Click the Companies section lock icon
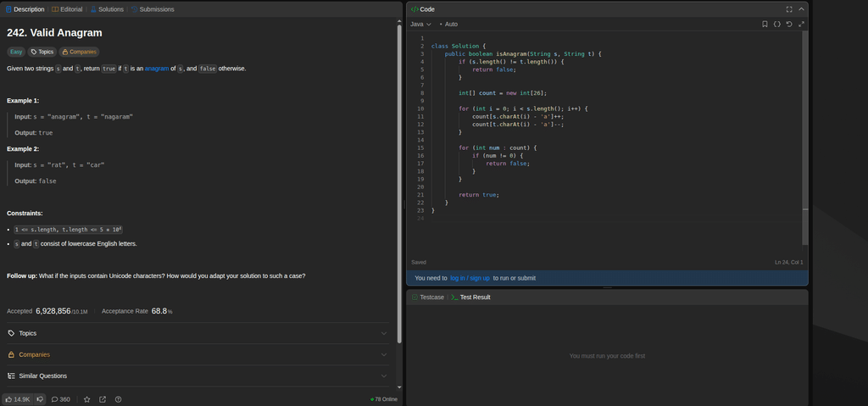Screen dimensions: 868x406 pyautogui.click(x=11, y=354)
